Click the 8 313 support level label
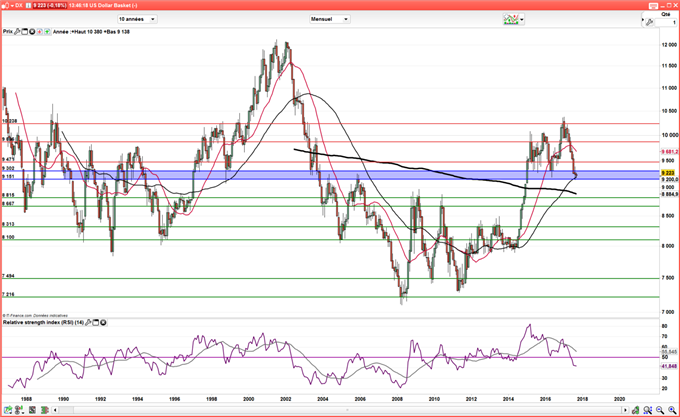 tap(8, 224)
